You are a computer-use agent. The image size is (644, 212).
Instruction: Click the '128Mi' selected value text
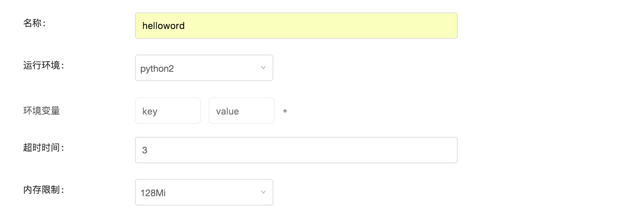pyautogui.click(x=153, y=193)
